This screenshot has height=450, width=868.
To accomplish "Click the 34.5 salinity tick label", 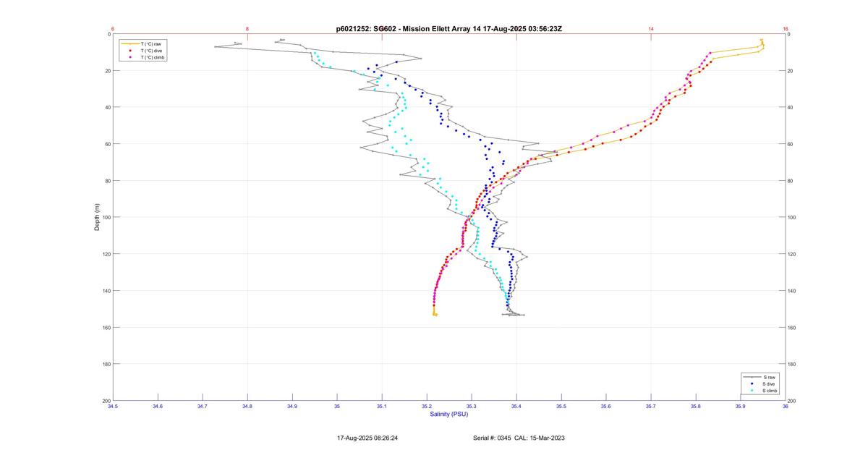I will point(113,406).
